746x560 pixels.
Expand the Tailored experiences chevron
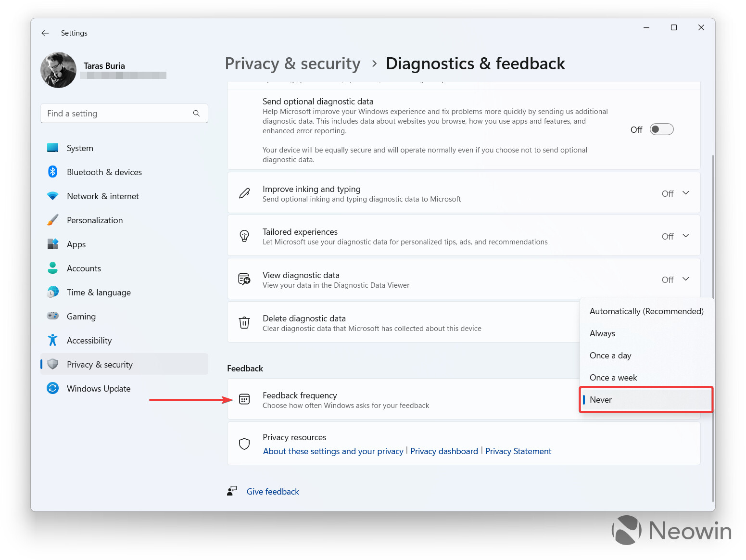click(x=686, y=236)
